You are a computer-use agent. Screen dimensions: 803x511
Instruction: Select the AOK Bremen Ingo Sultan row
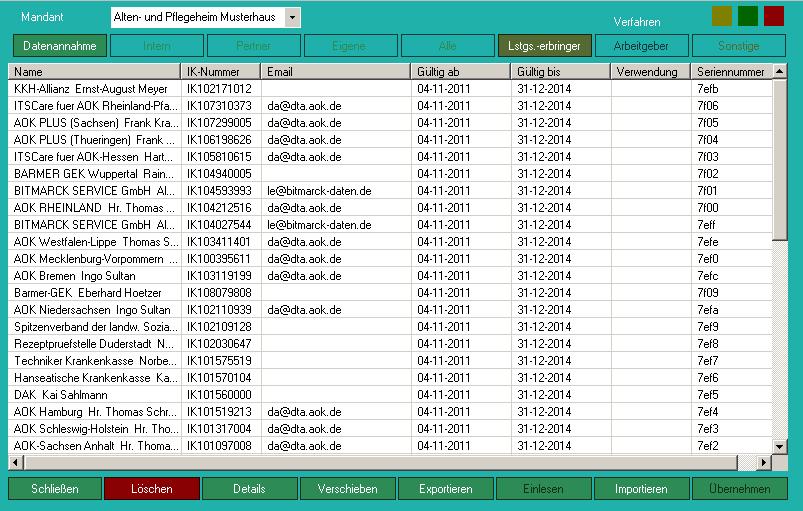point(390,276)
